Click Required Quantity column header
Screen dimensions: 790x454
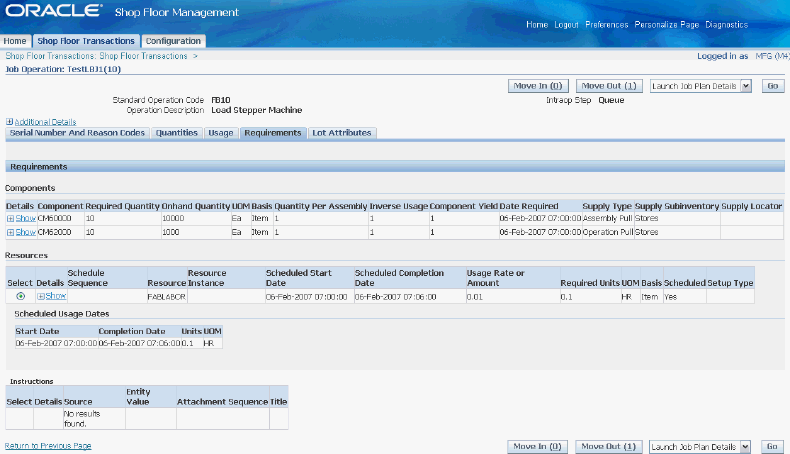click(122, 206)
